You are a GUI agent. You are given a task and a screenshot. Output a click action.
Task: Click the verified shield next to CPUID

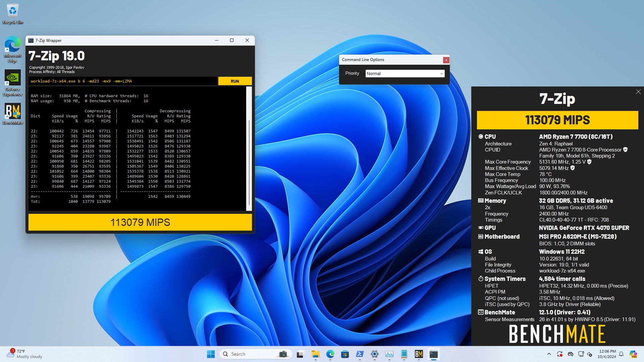tap(625, 150)
